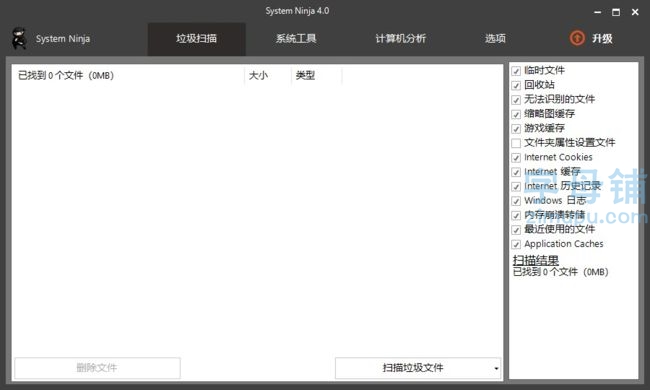
Task: Maximize the System Ninja window
Action: (616, 12)
